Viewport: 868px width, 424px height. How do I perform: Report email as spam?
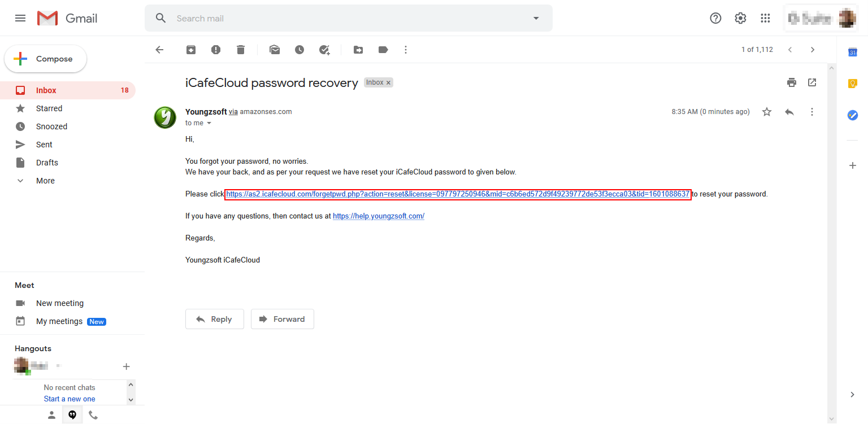coord(216,50)
